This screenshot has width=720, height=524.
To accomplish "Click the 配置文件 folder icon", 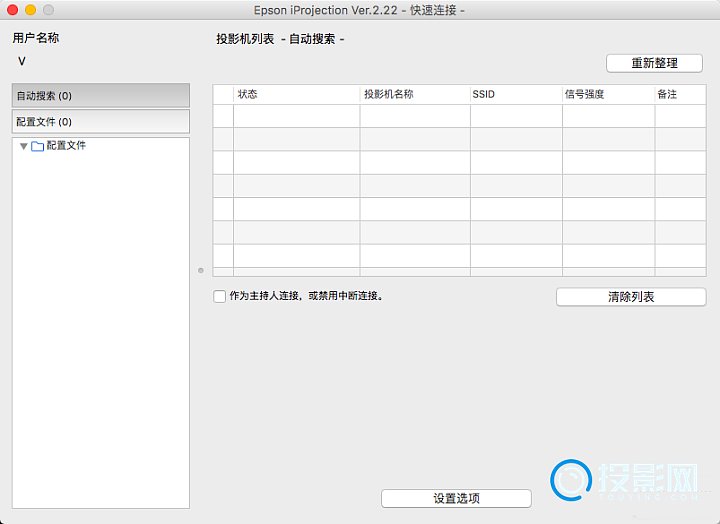I will (37, 146).
